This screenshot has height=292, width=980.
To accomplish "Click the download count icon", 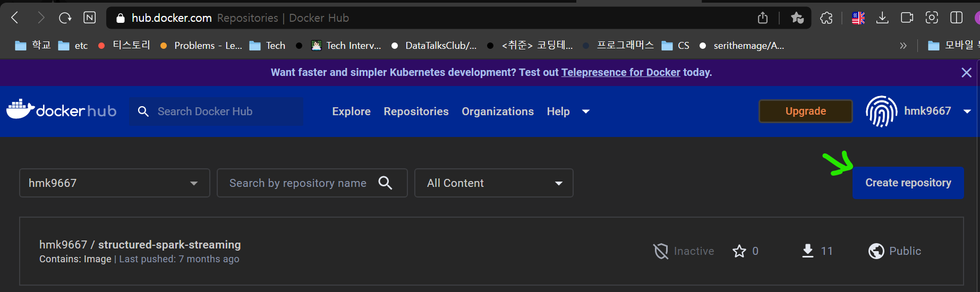I will click(x=807, y=251).
